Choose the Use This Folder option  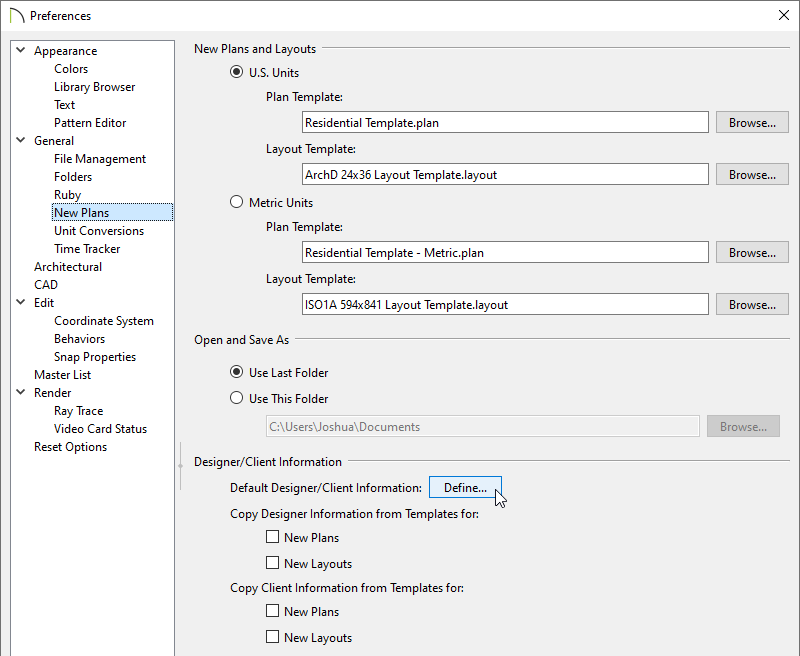(x=236, y=398)
